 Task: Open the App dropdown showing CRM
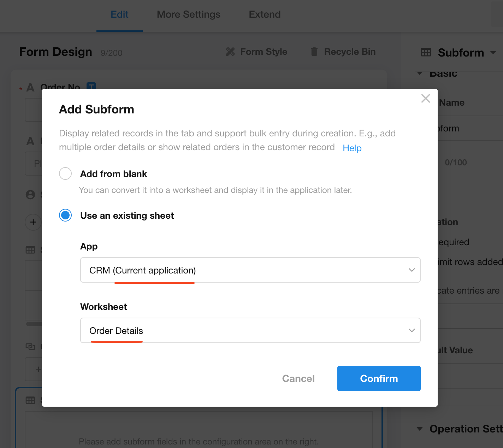click(x=250, y=270)
